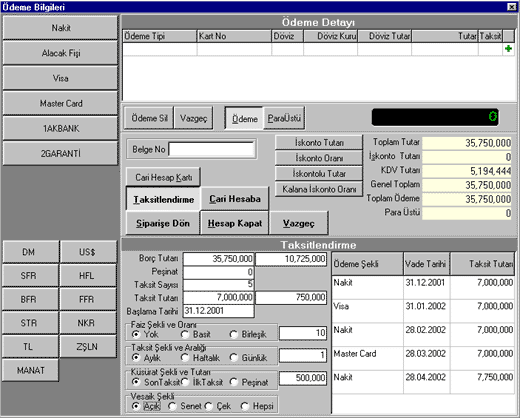Pick SFR currency button
Viewport: 520px width, 418px height.
pyautogui.click(x=31, y=276)
